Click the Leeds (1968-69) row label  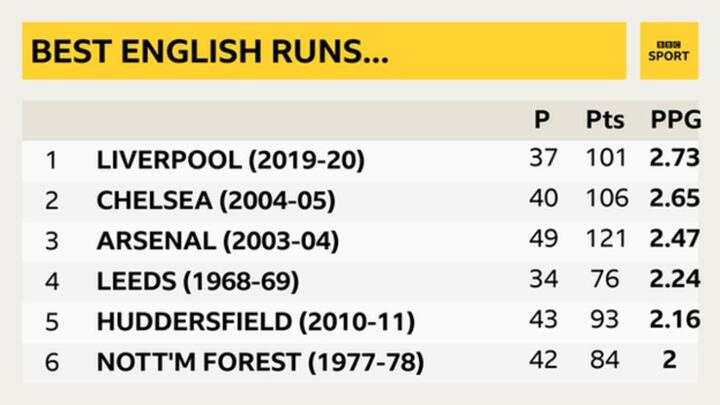point(196,281)
